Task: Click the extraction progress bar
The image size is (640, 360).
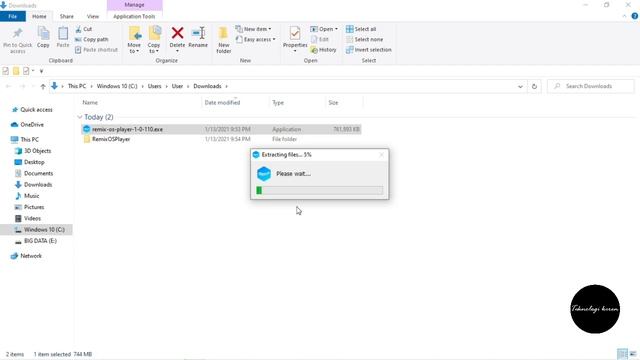Action: pos(320,190)
